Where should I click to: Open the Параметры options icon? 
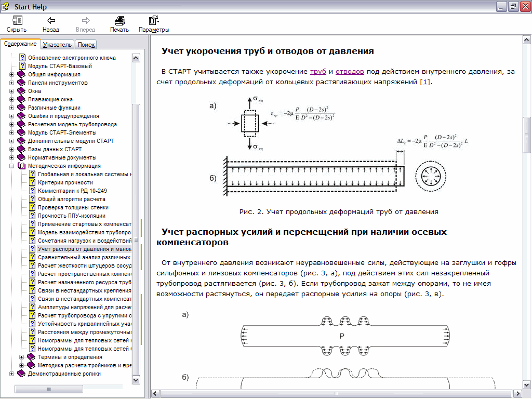pos(154,20)
